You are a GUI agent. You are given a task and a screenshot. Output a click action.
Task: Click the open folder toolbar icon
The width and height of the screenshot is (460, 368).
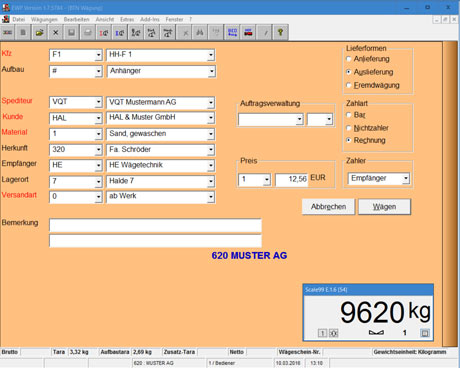click(x=40, y=33)
